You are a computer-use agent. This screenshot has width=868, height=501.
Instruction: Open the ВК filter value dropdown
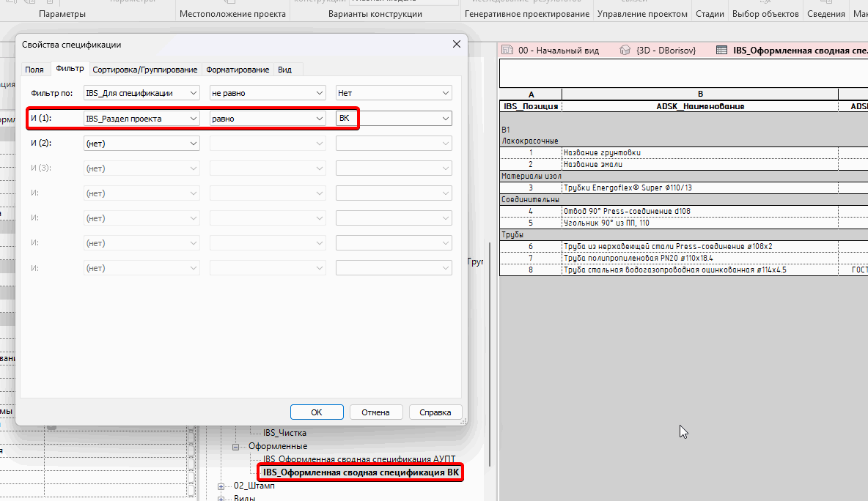coord(394,119)
